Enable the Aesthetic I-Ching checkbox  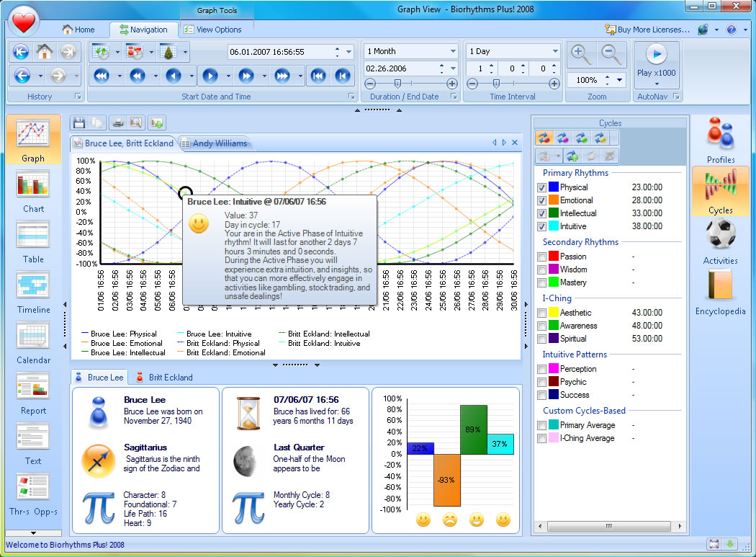pos(541,313)
